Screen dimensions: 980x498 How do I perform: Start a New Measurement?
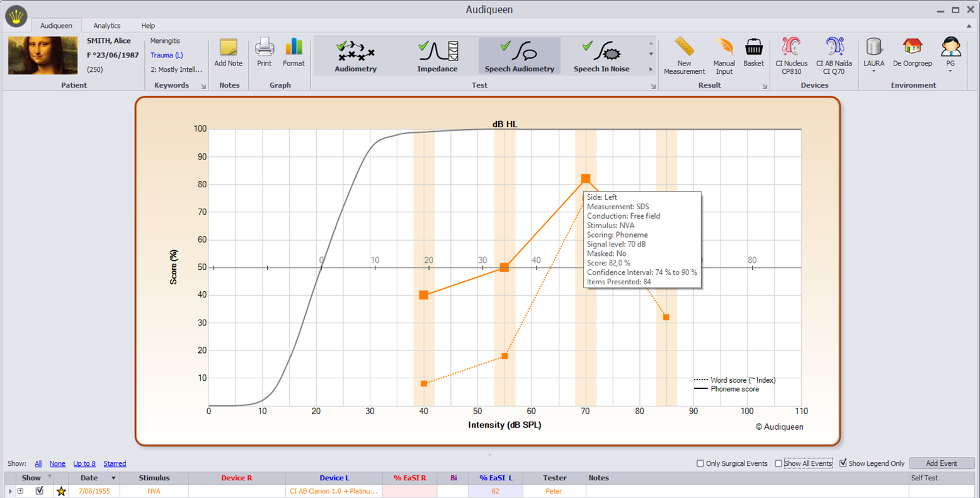[683, 55]
